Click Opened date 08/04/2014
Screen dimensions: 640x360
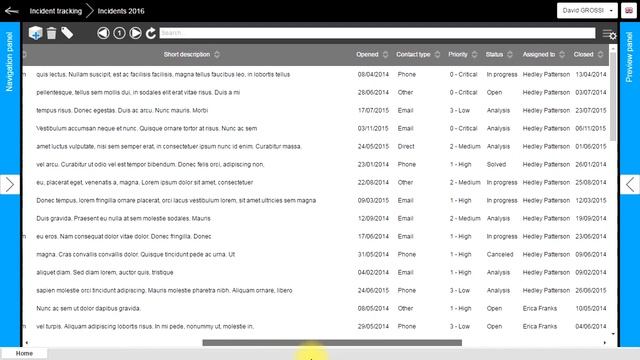click(373, 74)
